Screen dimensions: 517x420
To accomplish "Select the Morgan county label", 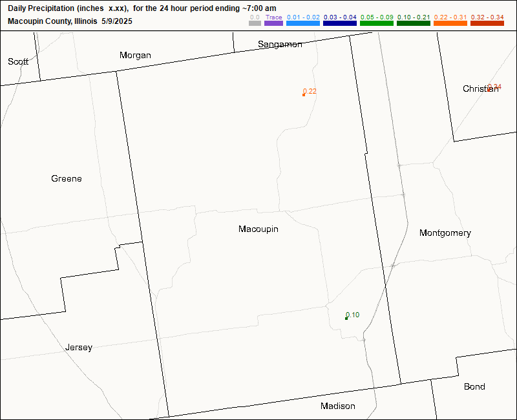I will 135,55.
